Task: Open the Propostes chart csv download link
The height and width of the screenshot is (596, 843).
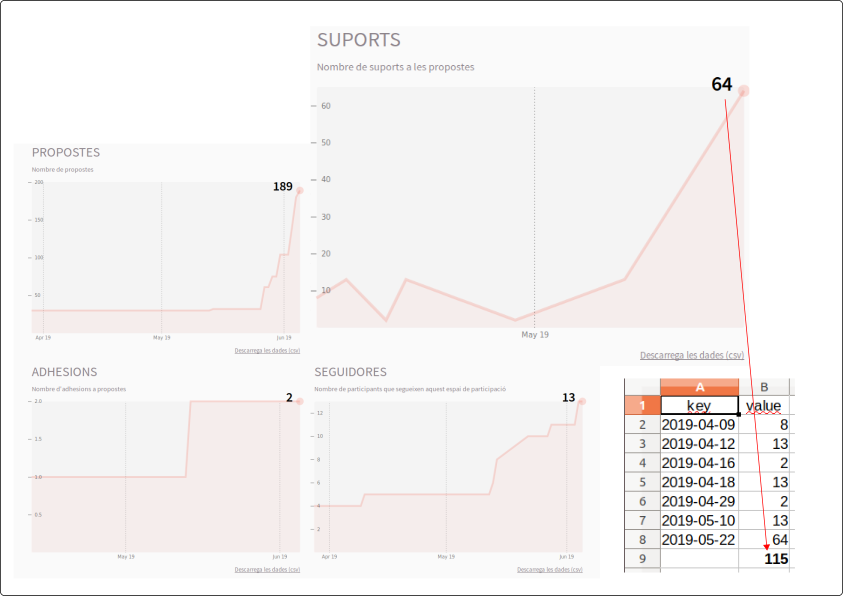Action: coord(267,351)
